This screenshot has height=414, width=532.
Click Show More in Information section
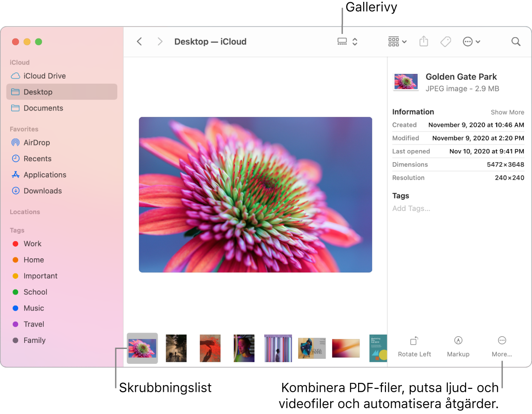(507, 112)
